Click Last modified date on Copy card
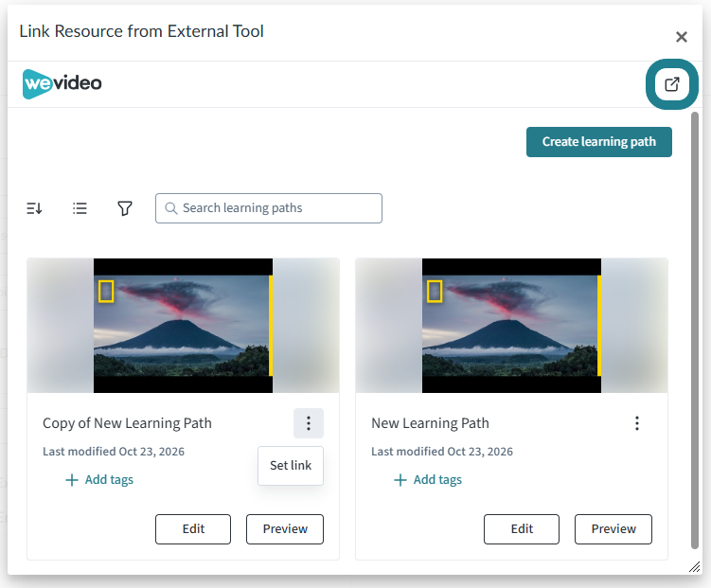This screenshot has width=711, height=588. click(x=114, y=452)
